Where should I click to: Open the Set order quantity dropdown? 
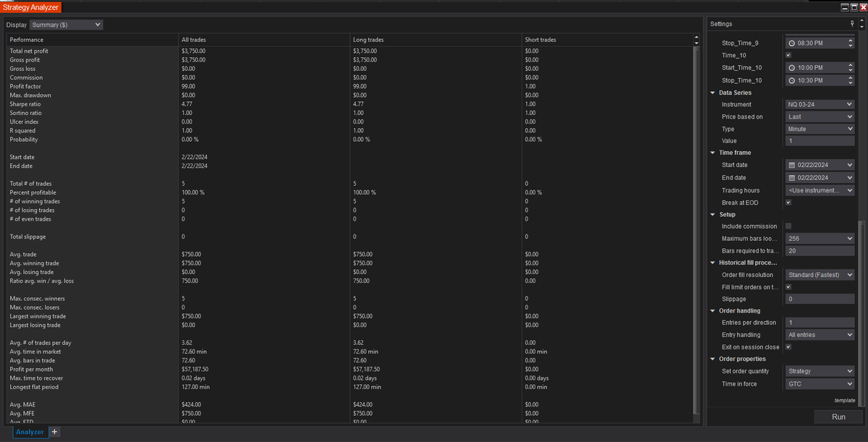click(820, 371)
